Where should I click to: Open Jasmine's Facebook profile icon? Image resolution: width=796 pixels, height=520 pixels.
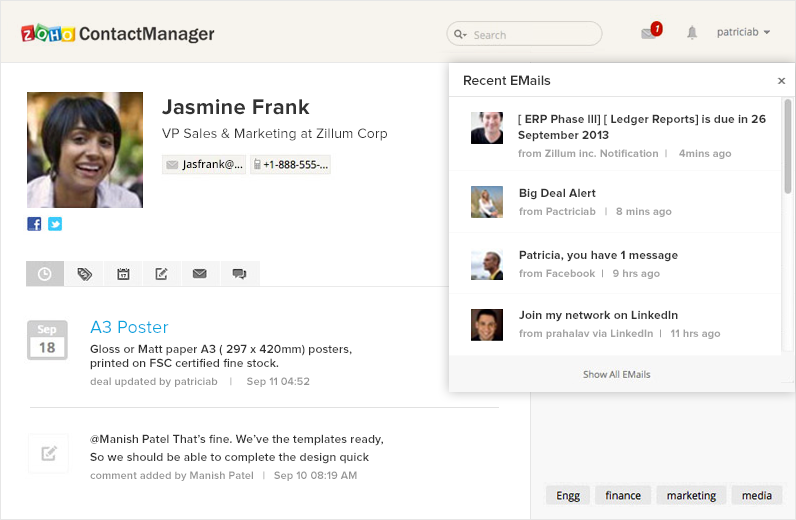[34, 224]
